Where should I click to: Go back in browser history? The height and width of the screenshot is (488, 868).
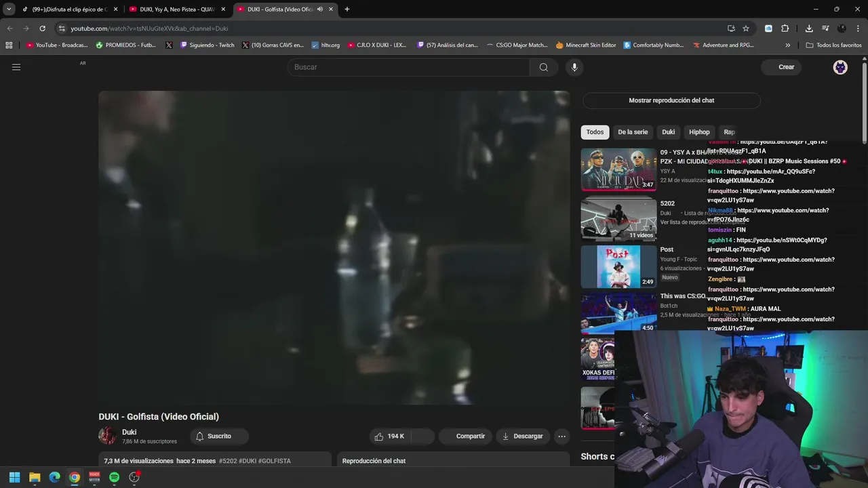9,28
